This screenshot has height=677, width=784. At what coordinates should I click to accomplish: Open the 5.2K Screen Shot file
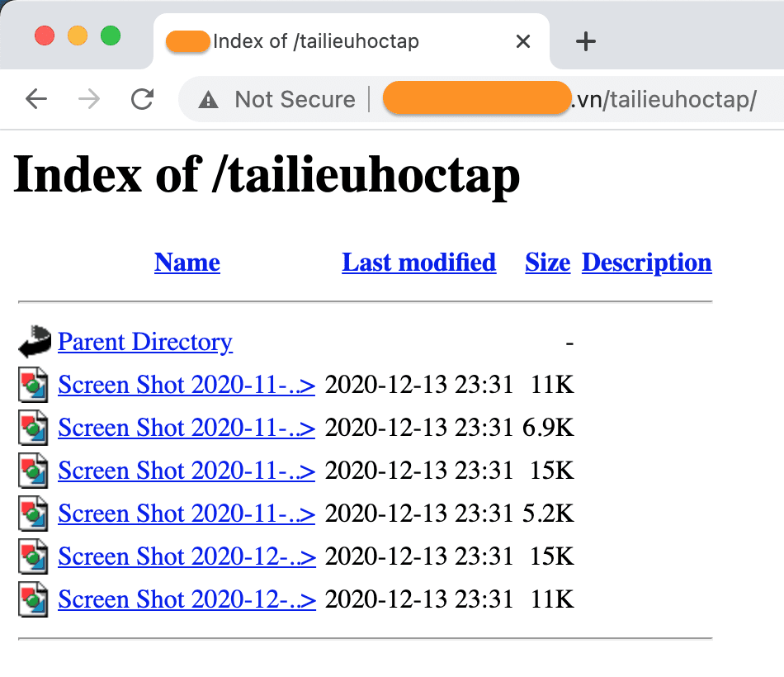(186, 514)
